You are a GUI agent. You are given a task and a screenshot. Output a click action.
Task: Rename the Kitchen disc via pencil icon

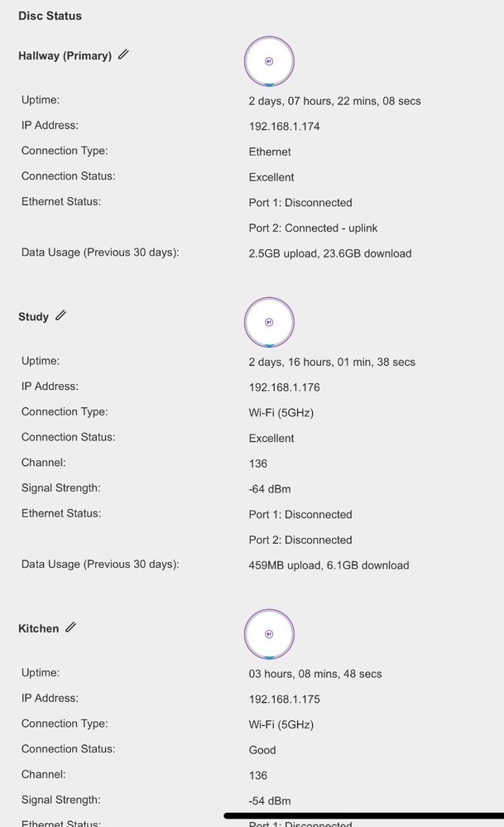point(71,627)
